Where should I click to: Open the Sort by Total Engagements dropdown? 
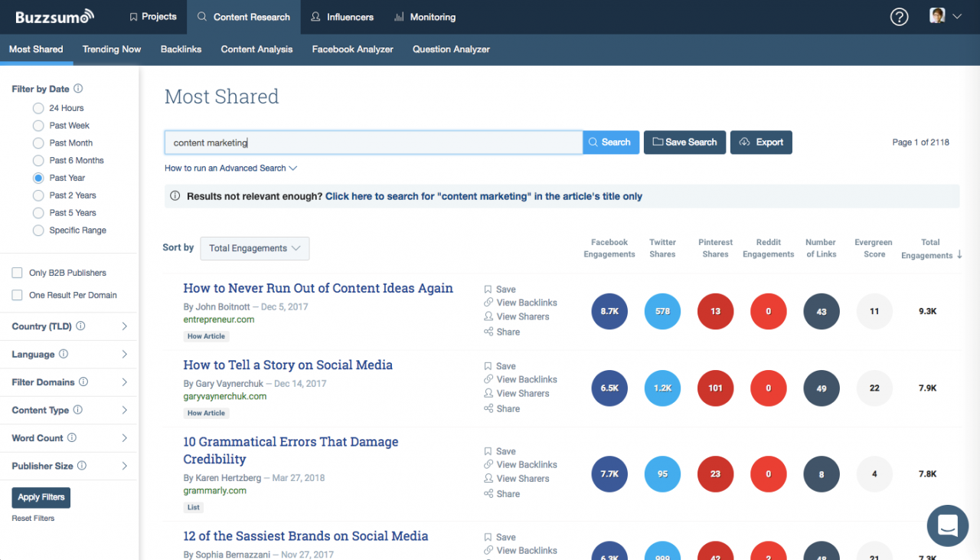coord(255,248)
